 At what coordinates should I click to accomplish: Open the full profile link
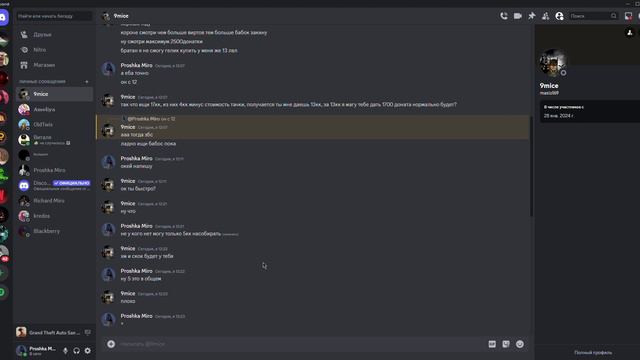(593, 352)
